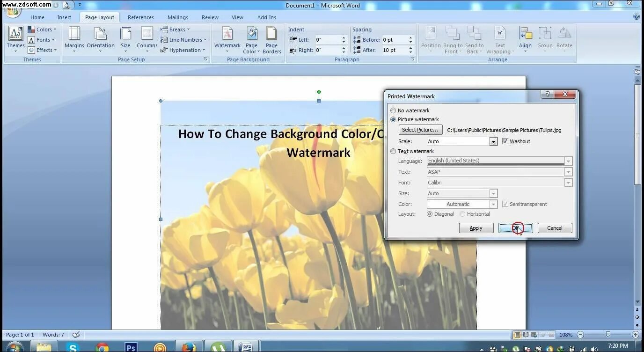Go to the Review tab
This screenshot has width=644, height=352.
point(210,17)
